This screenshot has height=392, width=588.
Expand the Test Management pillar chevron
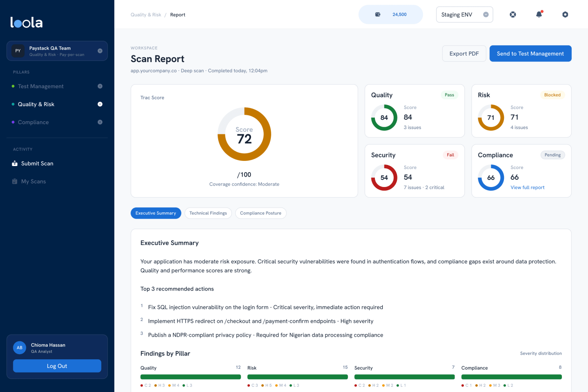click(100, 86)
